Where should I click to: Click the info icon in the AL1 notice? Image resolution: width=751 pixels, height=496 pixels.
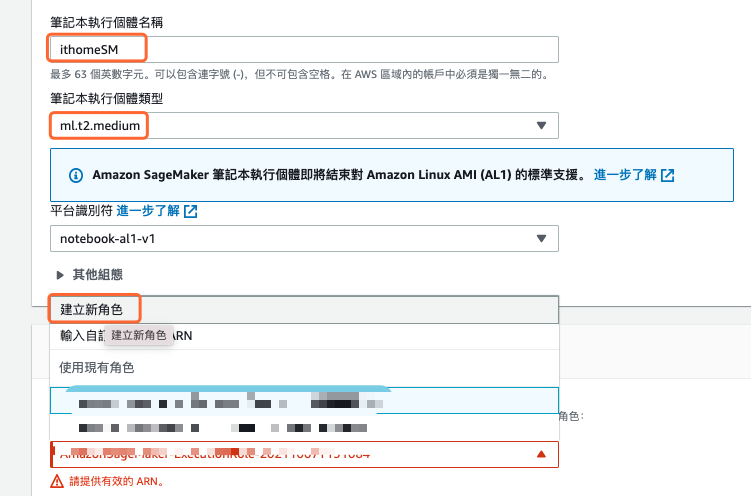pyautogui.click(x=75, y=174)
